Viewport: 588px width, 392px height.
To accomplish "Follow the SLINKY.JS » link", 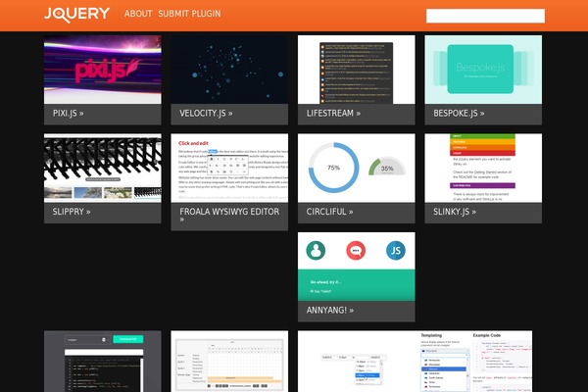I will 455,212.
